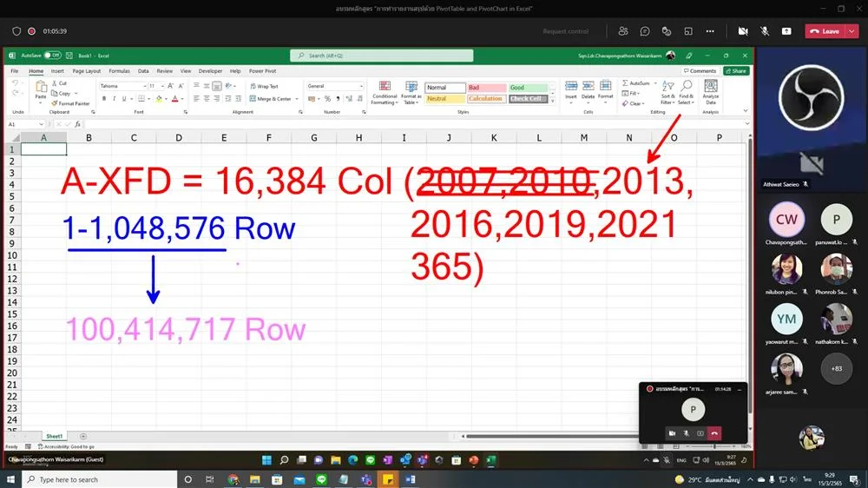Image resolution: width=868 pixels, height=488 pixels.
Task: Click Increase Indent icon
Action: point(239,99)
